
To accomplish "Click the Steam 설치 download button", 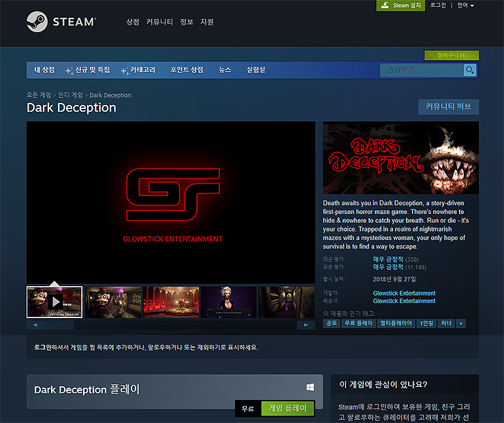I will [x=400, y=5].
